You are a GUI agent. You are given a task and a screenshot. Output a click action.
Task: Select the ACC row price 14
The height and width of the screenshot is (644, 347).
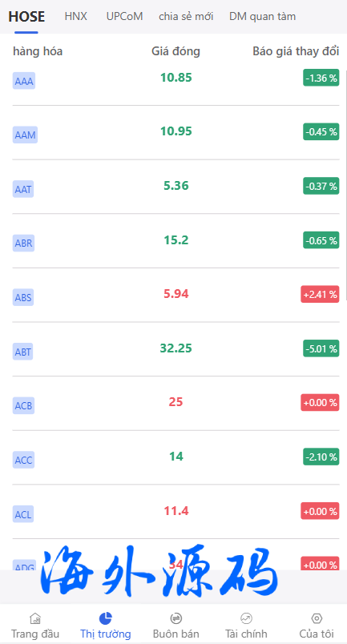tap(176, 457)
